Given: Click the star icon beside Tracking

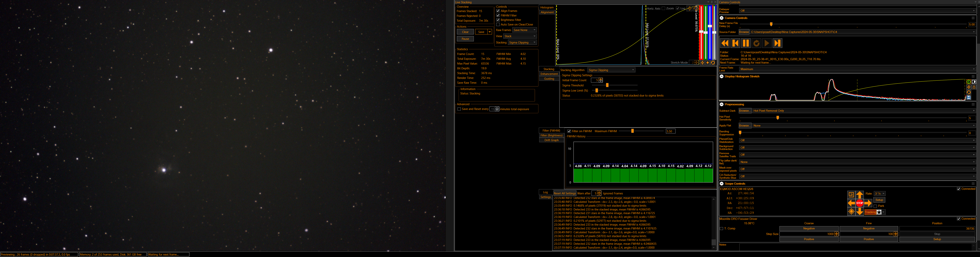Looking at the screenshot, I should [x=879, y=212].
